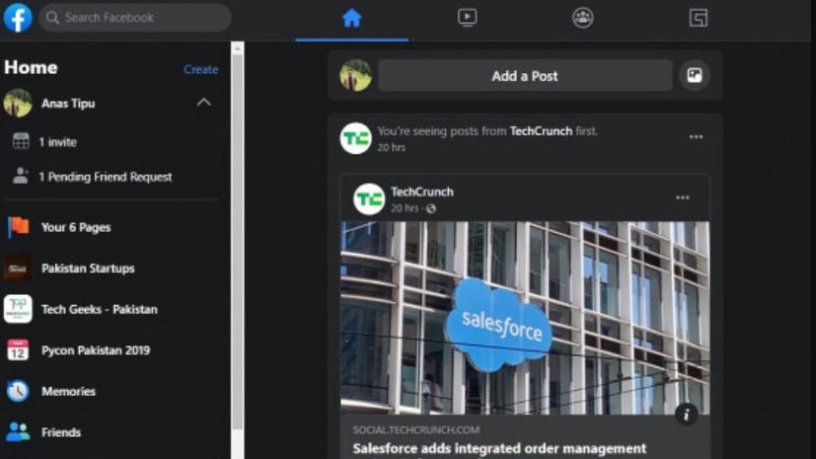
Task: Click the sidebar scroll up arrow
Action: (238, 48)
